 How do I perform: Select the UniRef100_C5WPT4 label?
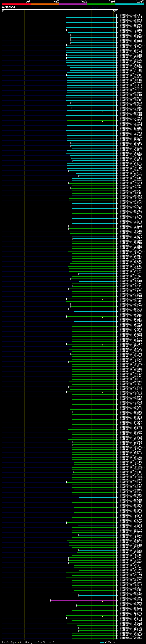[x=131, y=600]
